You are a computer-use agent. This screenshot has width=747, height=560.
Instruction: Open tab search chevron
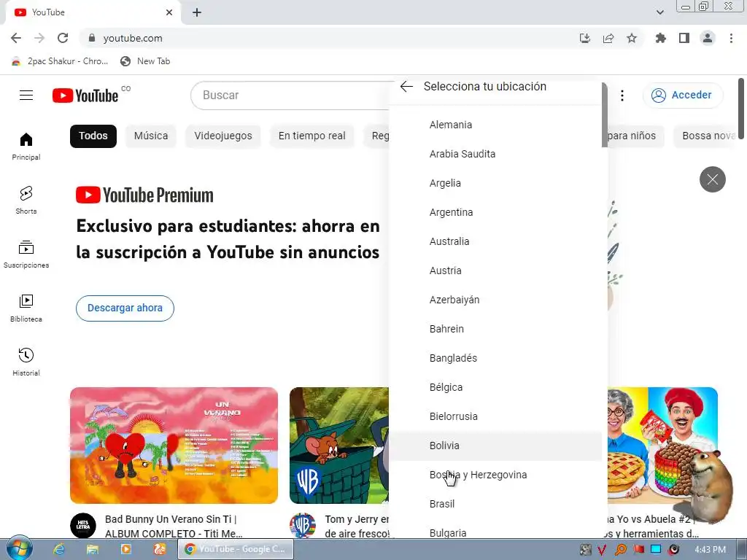click(x=659, y=12)
